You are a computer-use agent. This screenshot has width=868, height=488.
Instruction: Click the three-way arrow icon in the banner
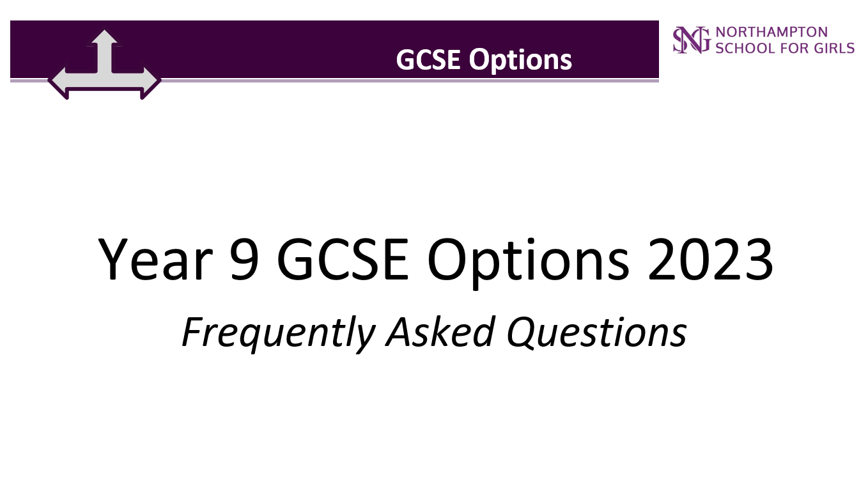(104, 64)
